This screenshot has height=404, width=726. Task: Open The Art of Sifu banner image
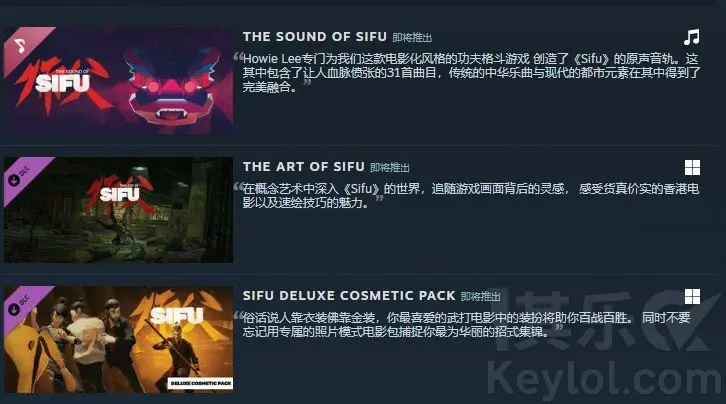tap(119, 210)
